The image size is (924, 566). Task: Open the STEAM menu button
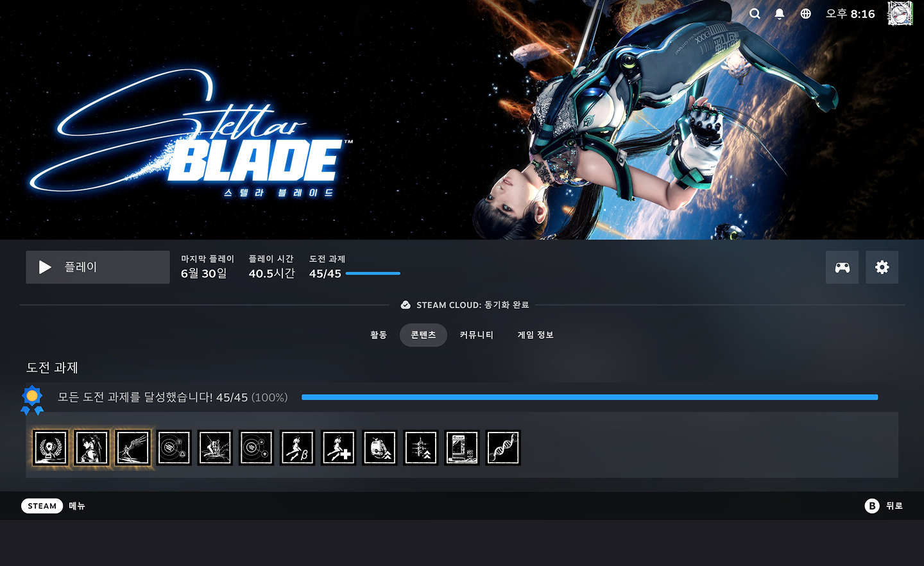(x=42, y=506)
